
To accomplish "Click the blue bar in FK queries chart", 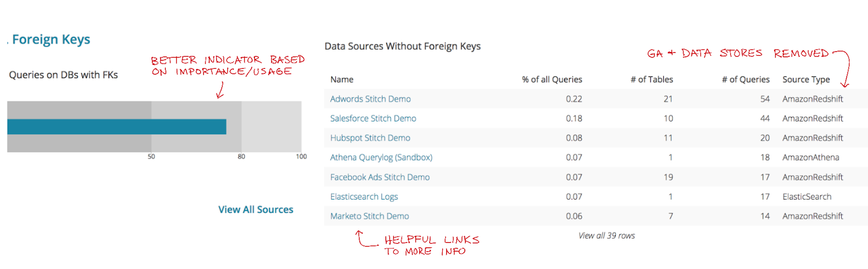I will pos(117,126).
